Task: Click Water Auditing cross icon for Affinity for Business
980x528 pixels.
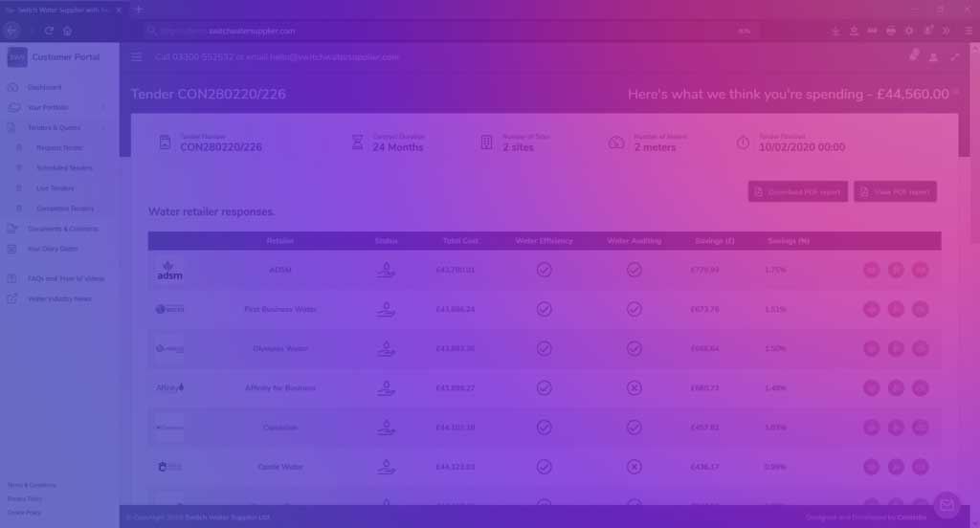Action: point(634,388)
